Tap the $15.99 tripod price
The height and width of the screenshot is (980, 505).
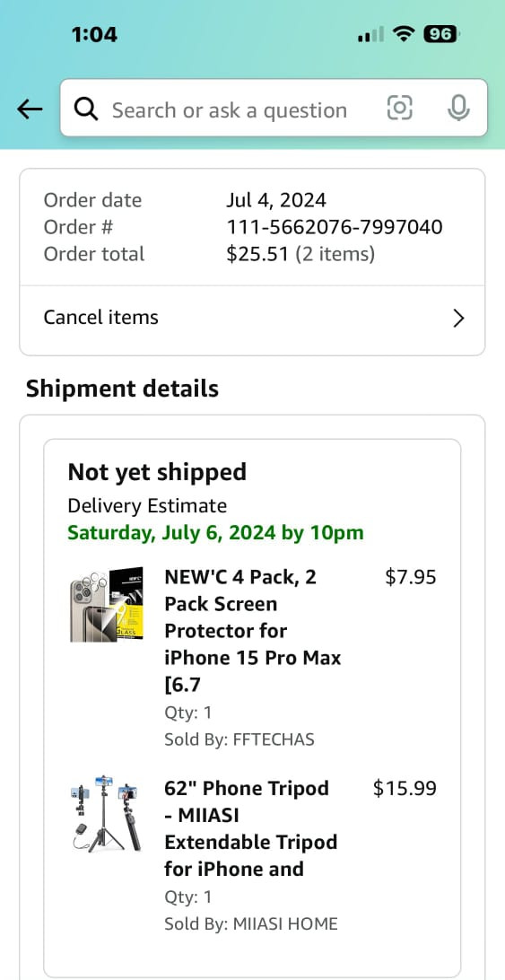(x=405, y=788)
